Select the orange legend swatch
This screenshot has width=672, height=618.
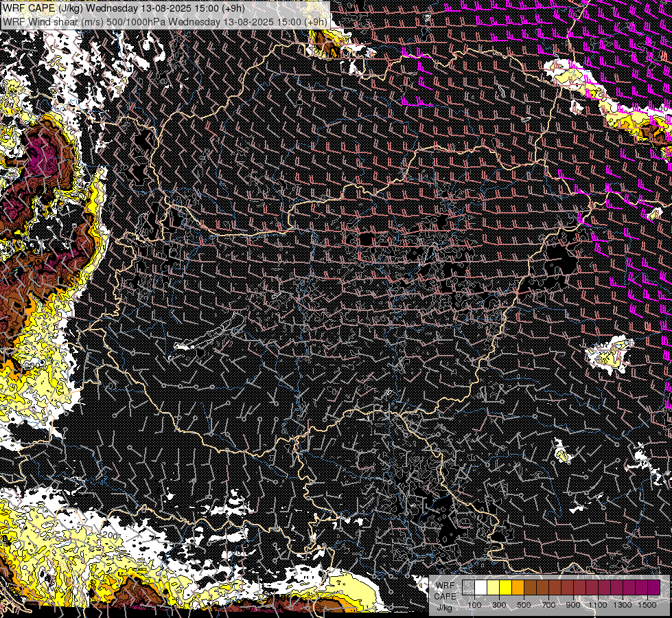click(x=518, y=588)
